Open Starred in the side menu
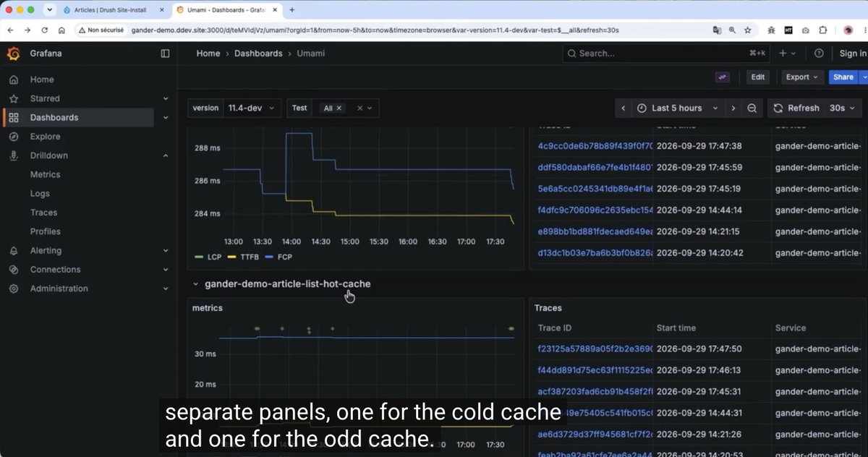Viewport: 868px width, 457px height. pos(45,98)
